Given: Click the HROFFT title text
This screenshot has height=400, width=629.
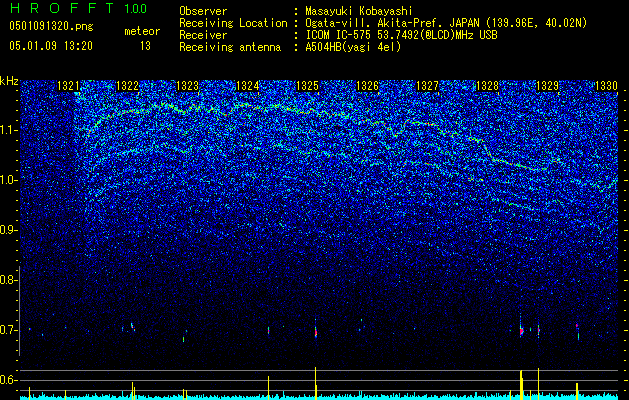Looking at the screenshot, I should pos(61,8).
